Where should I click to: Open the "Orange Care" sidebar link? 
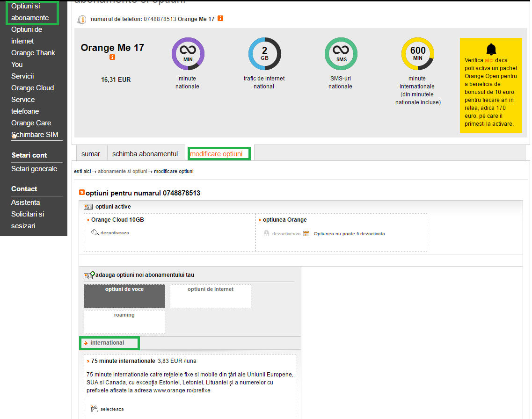click(31, 123)
